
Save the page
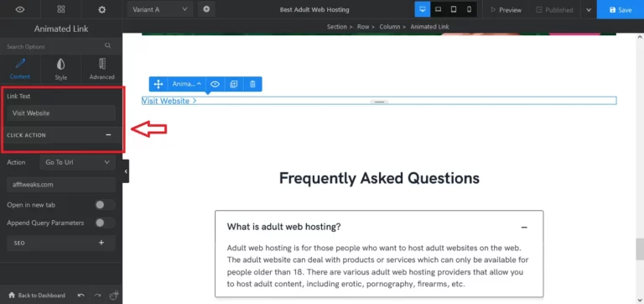point(621,9)
